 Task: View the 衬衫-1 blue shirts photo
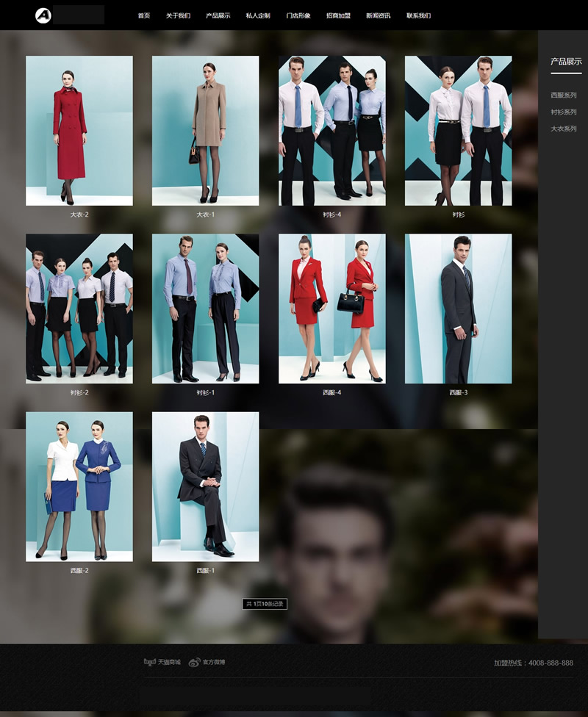coord(206,309)
